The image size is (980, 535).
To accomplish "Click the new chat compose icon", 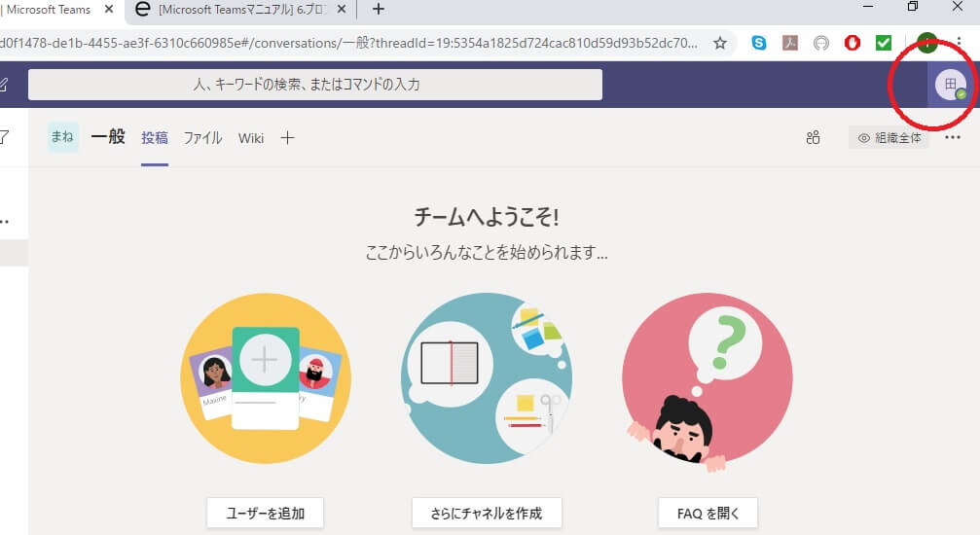I will (x=4, y=85).
